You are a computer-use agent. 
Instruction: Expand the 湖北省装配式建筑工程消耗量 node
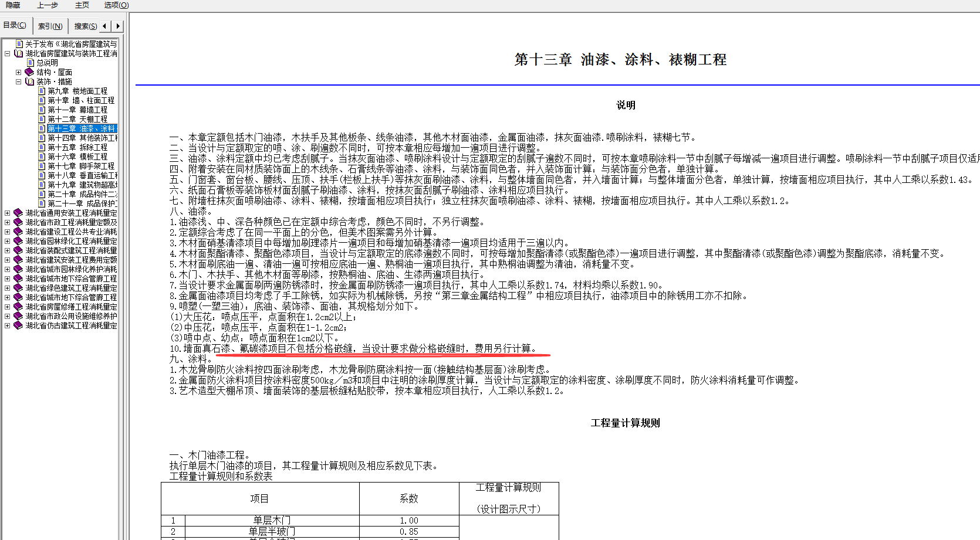pos(7,250)
